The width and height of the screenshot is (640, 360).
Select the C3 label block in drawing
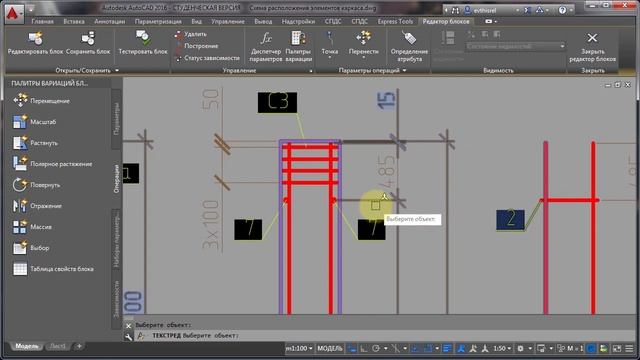tap(277, 102)
